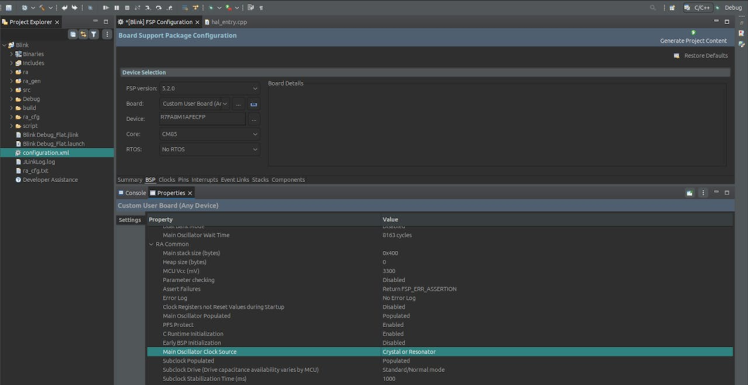Image resolution: width=748 pixels, height=385 pixels.
Task: Expand the src folder node
Action: click(11, 90)
